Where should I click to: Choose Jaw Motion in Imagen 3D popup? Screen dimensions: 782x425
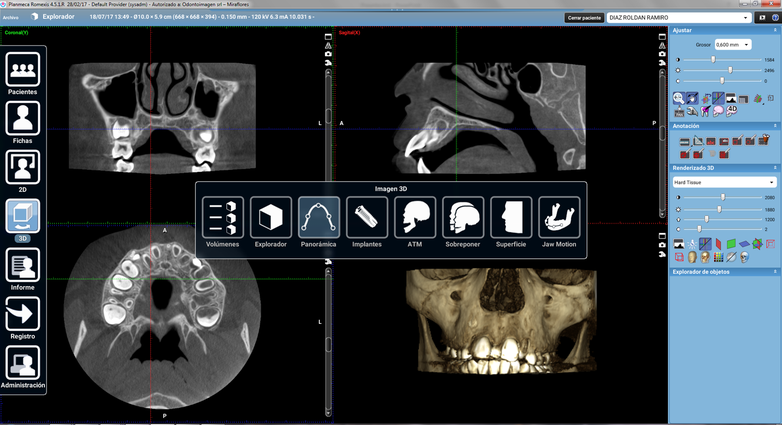click(559, 222)
